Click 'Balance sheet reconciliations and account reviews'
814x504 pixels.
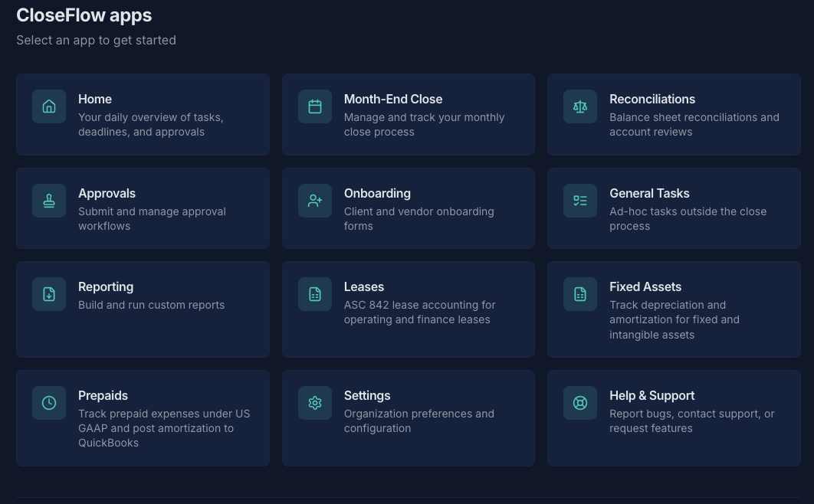pos(694,124)
